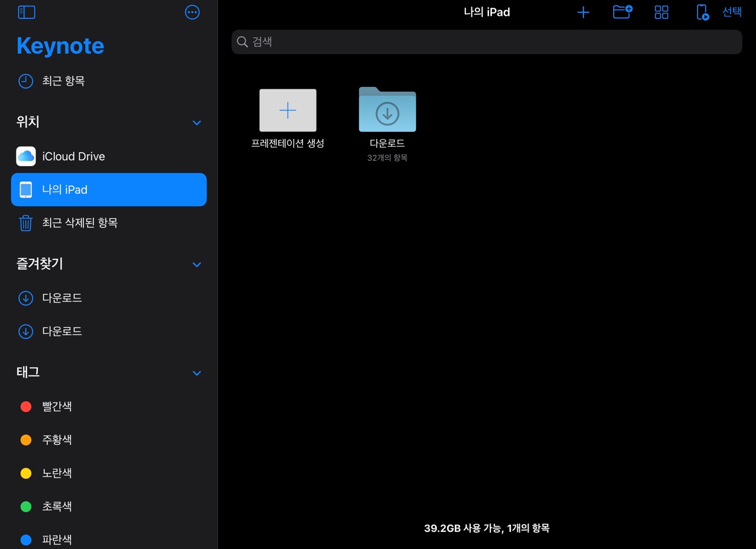Click the iPad device icon in sidebar
The image size is (756, 549).
point(26,190)
